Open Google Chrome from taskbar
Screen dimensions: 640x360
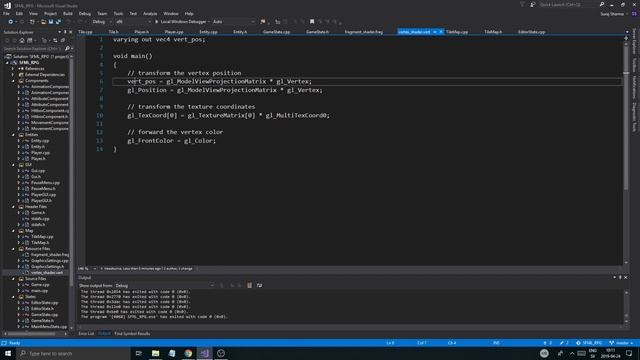click(x=188, y=353)
